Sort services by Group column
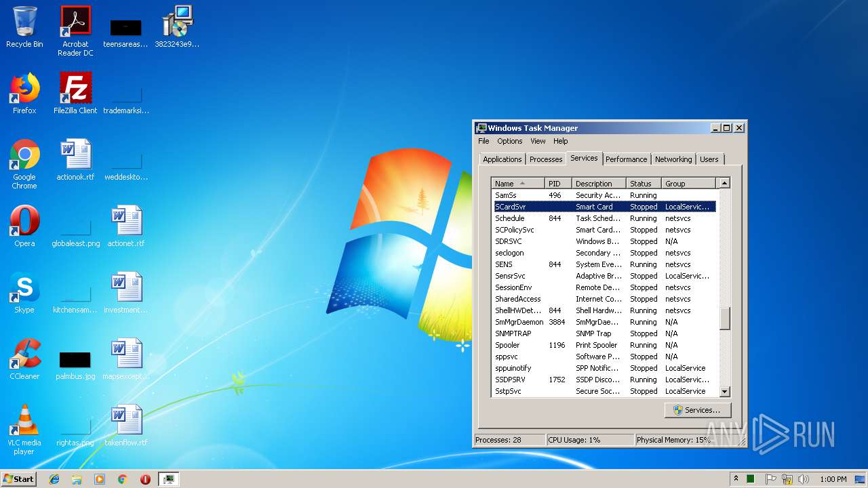 (x=689, y=184)
